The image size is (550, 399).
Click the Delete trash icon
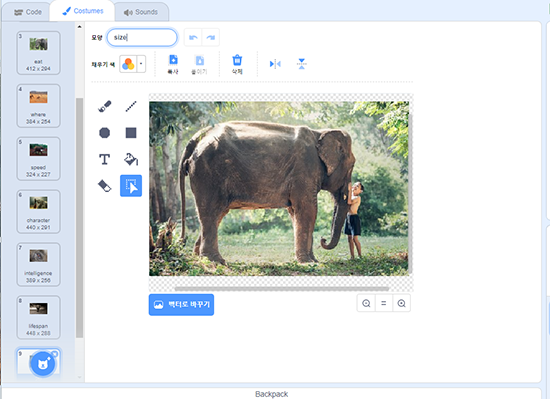point(237,64)
